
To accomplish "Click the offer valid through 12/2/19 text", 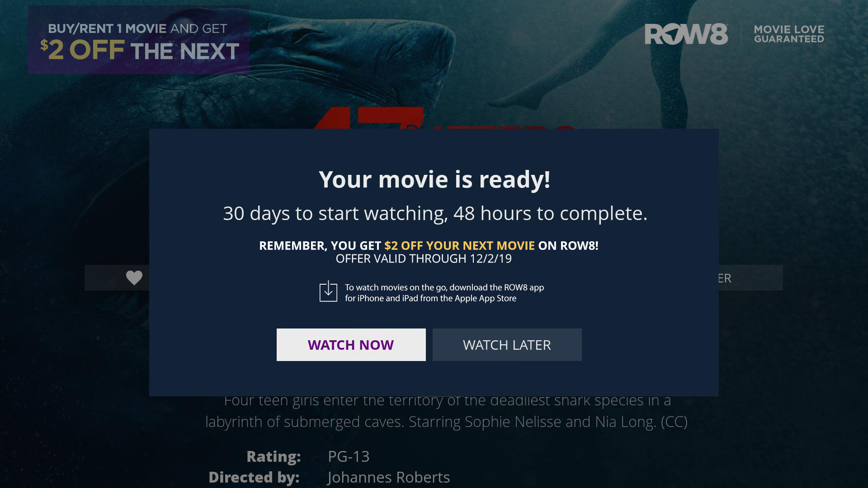I will [x=424, y=258].
